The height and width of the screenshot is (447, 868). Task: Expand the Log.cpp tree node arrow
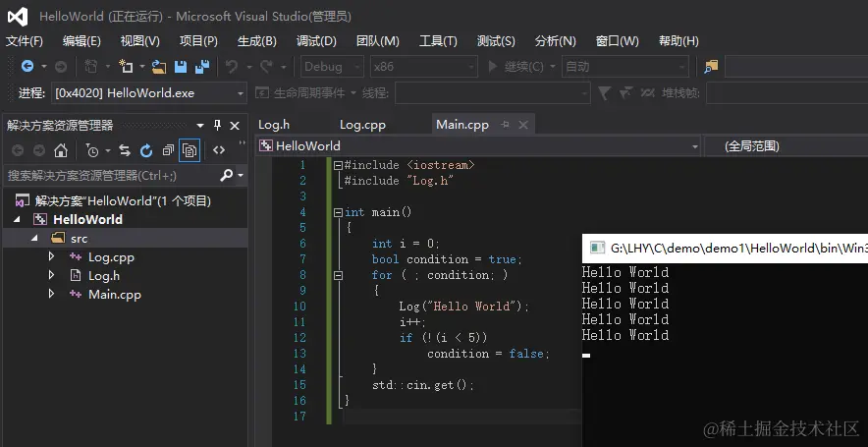pos(51,257)
